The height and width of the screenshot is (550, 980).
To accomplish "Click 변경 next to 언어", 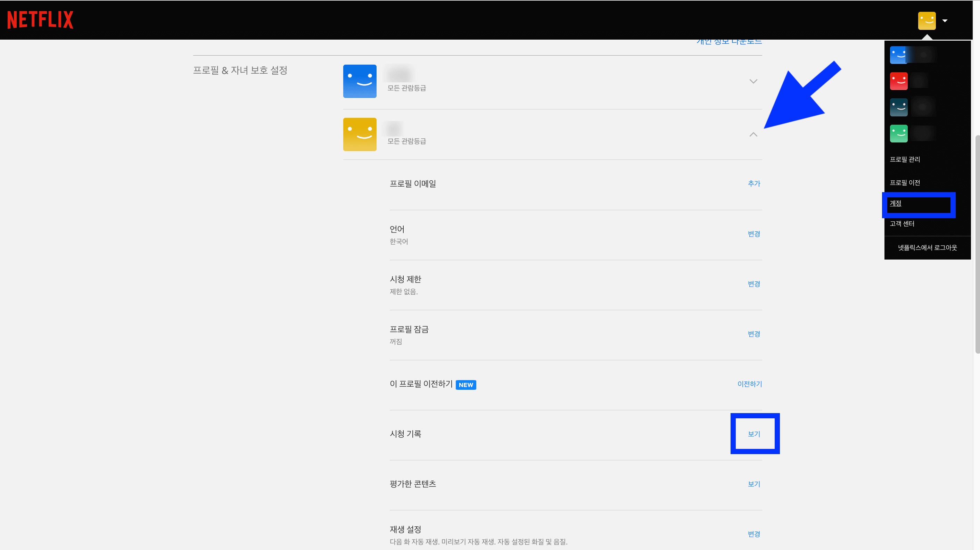I will tap(753, 233).
